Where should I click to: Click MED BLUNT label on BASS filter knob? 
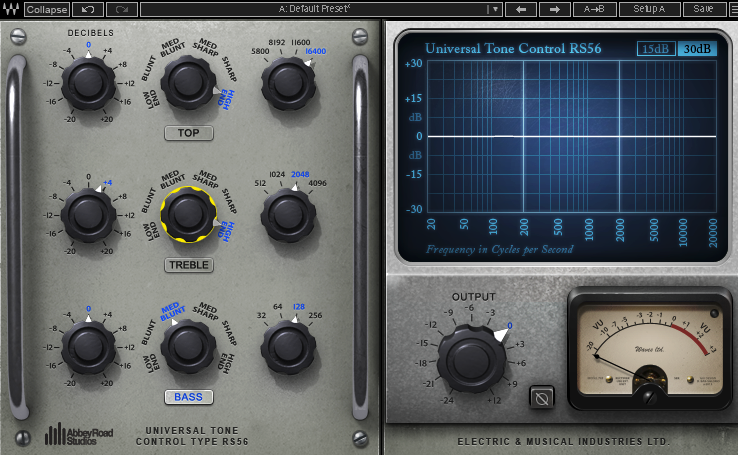(173, 311)
